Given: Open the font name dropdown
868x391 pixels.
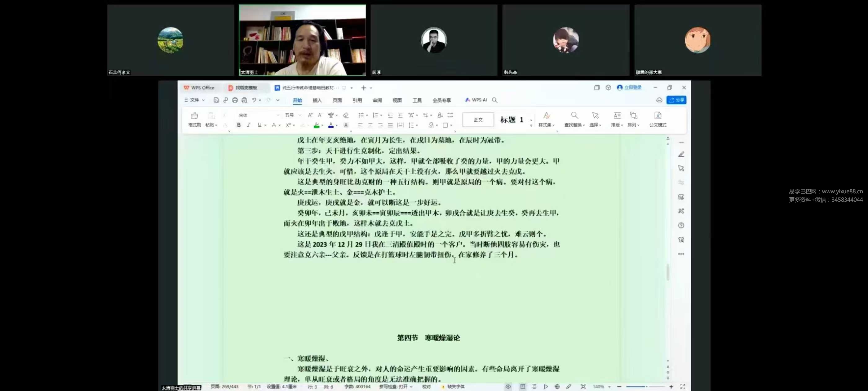Looking at the screenshot, I should coord(278,115).
